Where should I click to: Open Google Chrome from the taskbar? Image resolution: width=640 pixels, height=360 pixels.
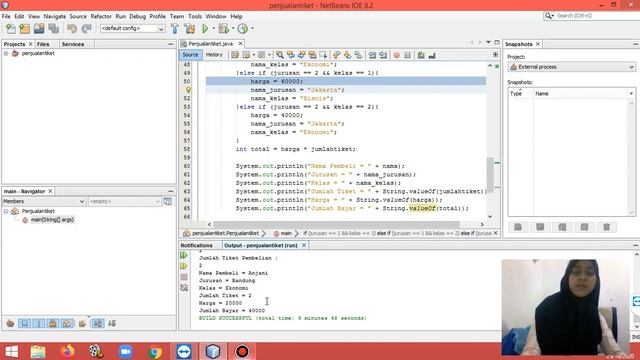pyautogui.click(x=155, y=351)
